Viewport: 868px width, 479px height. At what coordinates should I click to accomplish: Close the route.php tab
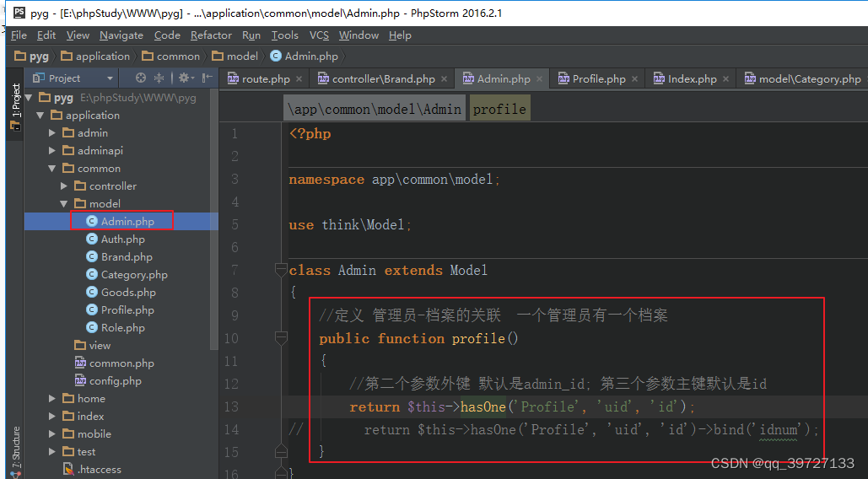(x=299, y=79)
